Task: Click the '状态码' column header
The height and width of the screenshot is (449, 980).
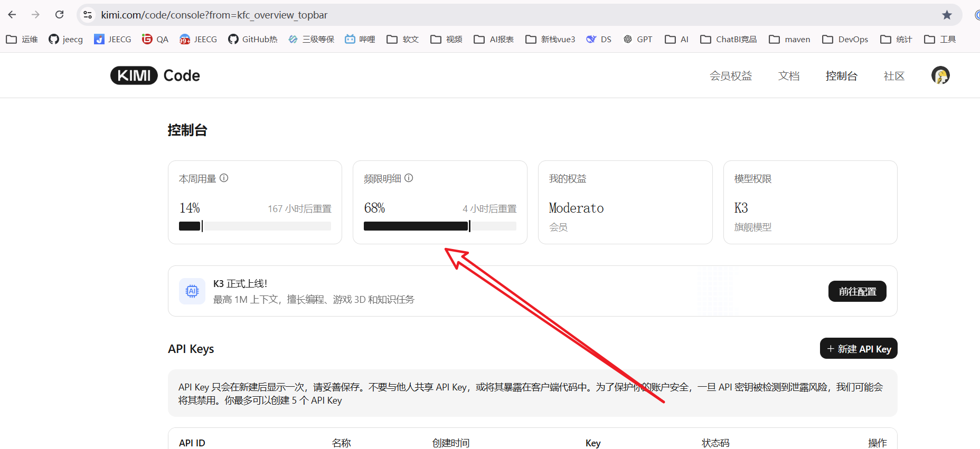Action: 715,443
